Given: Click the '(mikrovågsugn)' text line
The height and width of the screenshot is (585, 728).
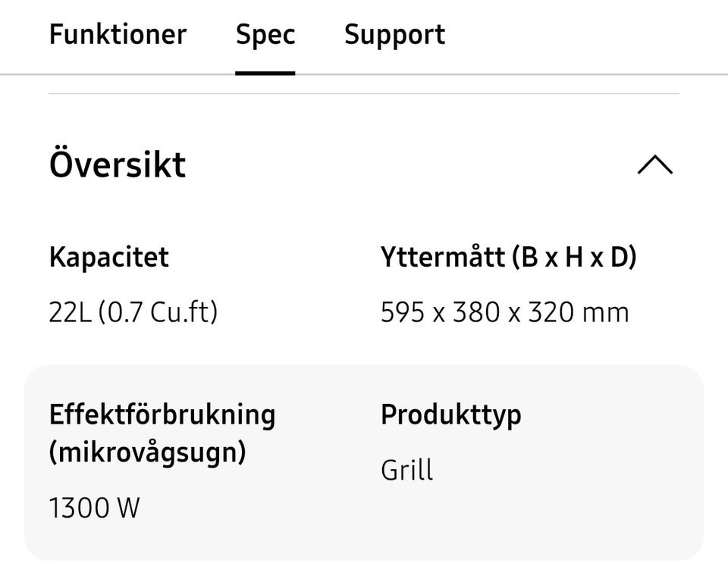Looking at the screenshot, I should click(147, 452).
